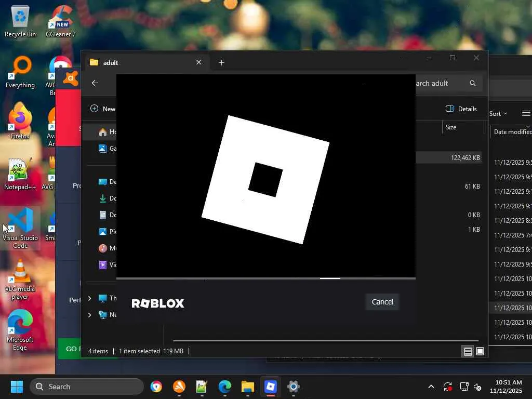This screenshot has width=532, height=399.
Task: Focus the Search adult input field
Action: 448,83
